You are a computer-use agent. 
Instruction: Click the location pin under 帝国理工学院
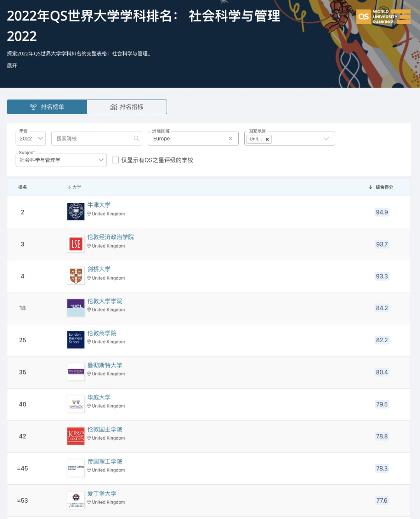point(89,470)
